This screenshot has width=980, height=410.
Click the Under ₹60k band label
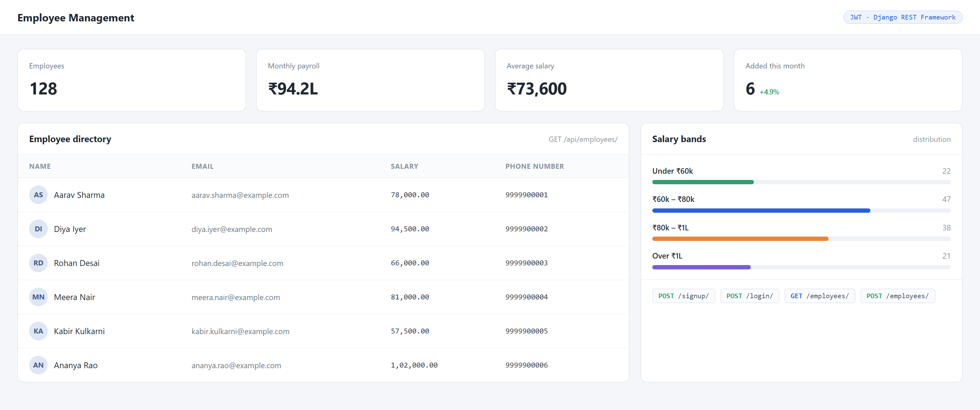673,171
